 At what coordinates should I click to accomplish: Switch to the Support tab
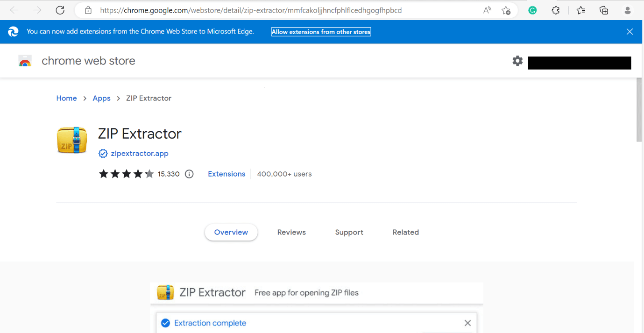(x=349, y=232)
